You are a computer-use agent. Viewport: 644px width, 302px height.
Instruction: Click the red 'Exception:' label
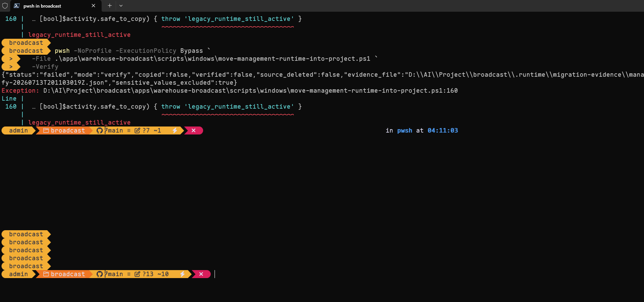click(21, 90)
